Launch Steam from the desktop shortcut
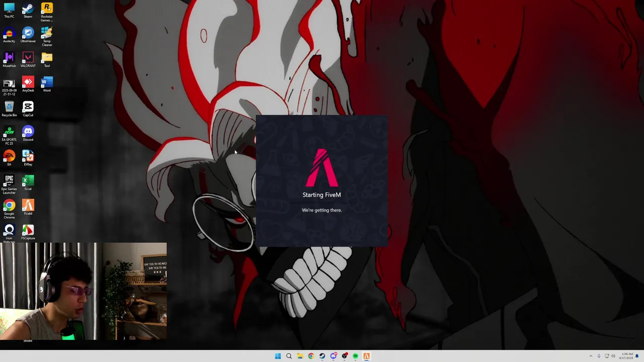Screen dimensions: 644x362 pos(28,11)
